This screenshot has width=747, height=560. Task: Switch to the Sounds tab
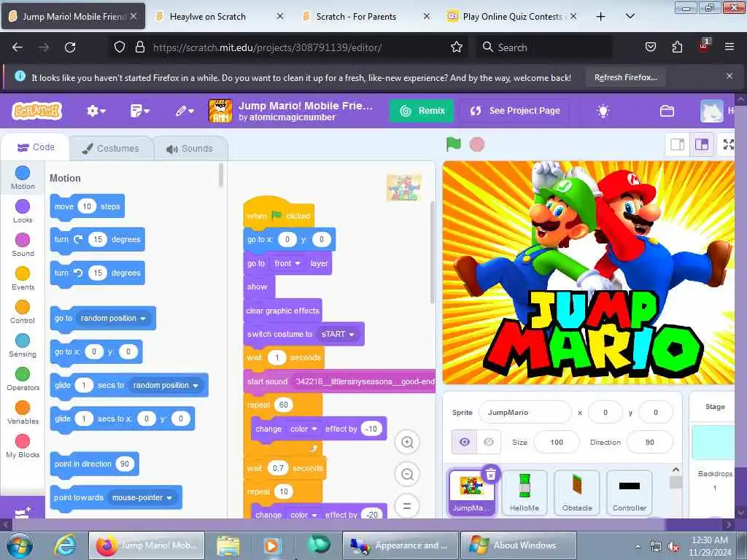(190, 149)
